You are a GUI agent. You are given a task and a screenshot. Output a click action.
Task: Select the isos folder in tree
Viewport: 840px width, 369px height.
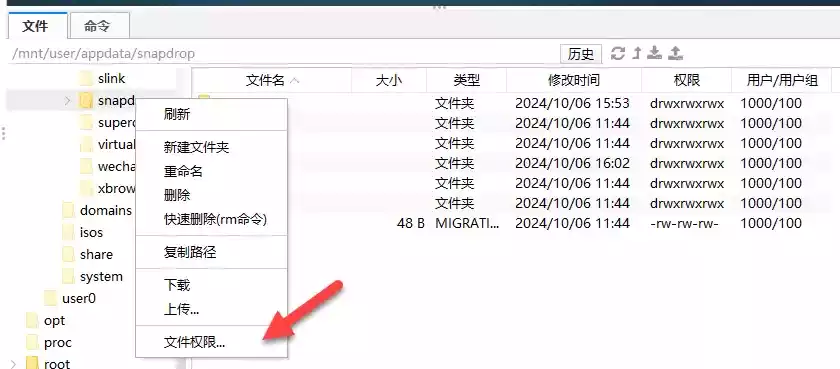(x=91, y=232)
